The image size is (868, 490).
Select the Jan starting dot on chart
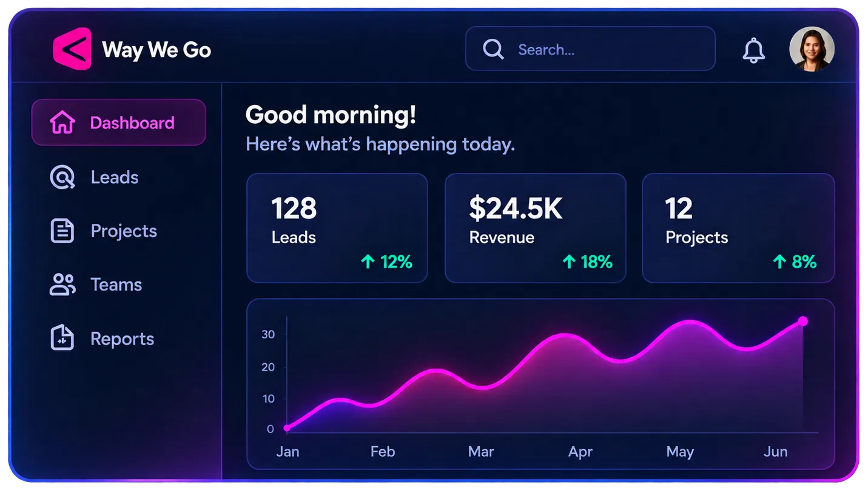click(287, 428)
